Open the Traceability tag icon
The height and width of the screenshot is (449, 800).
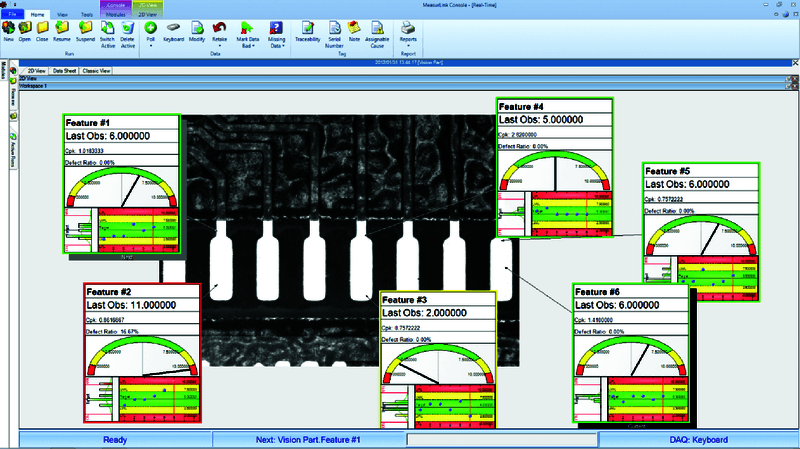(308, 28)
